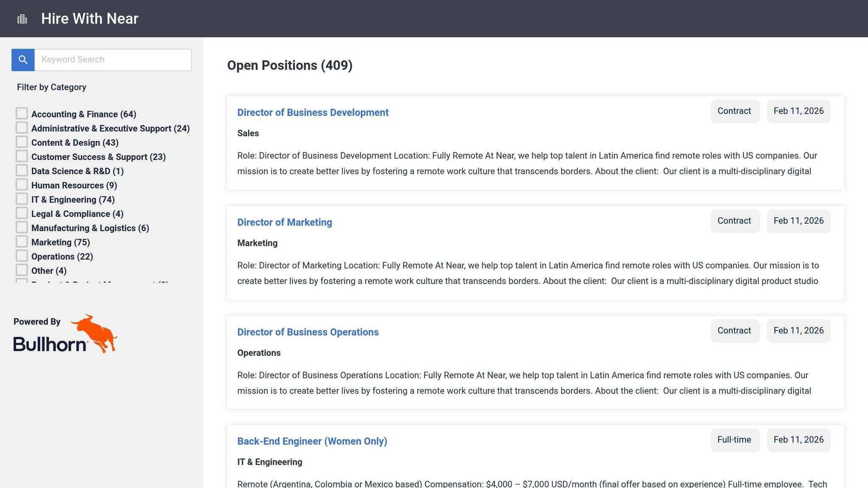The image size is (868, 488).
Task: Open Back-End Engineer (Women Only) position
Action: pos(312,441)
